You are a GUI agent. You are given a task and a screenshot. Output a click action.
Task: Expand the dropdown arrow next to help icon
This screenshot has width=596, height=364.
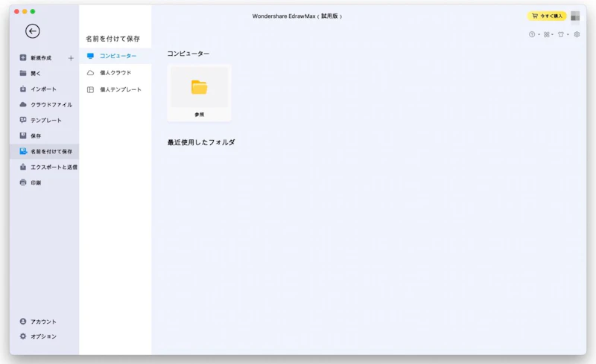click(x=539, y=34)
